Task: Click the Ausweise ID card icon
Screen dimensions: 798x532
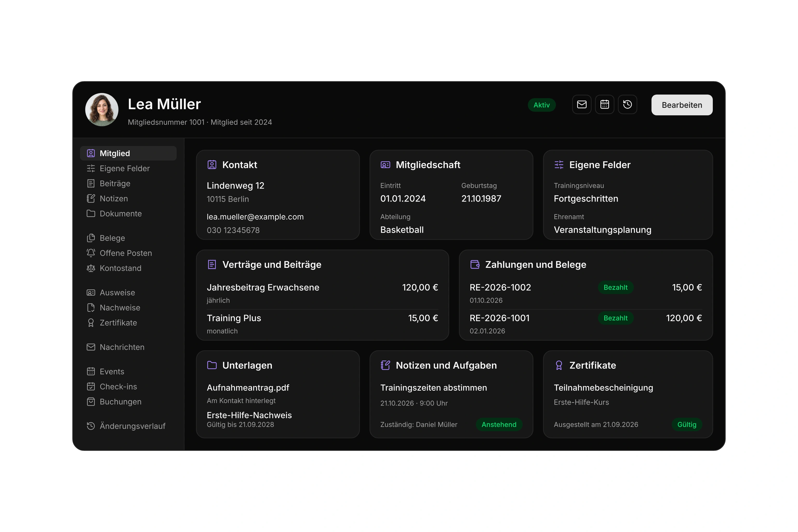Action: tap(91, 292)
